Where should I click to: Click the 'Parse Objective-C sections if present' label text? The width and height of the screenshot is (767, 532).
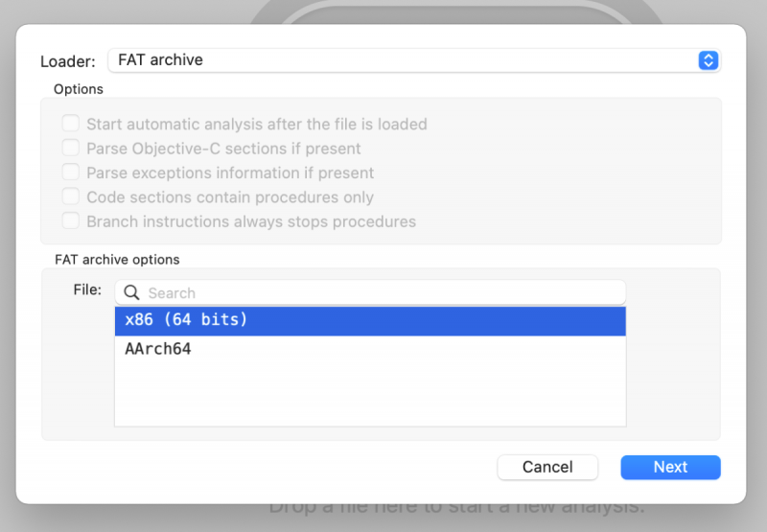[223, 149]
